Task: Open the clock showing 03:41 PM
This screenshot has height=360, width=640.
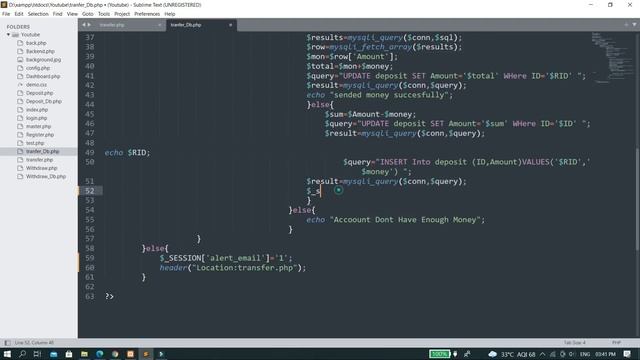Action: pyautogui.click(x=605, y=354)
